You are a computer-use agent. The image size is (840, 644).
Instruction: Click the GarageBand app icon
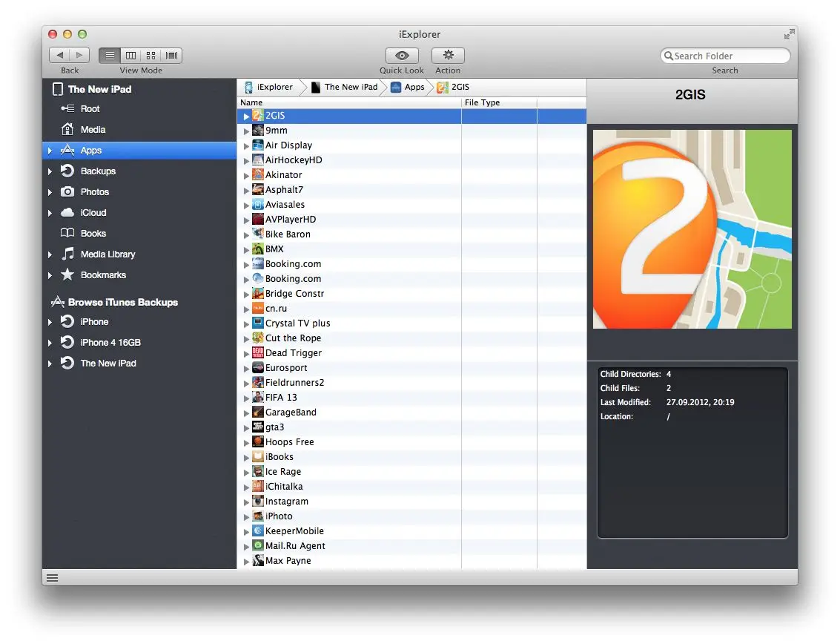[x=258, y=413]
